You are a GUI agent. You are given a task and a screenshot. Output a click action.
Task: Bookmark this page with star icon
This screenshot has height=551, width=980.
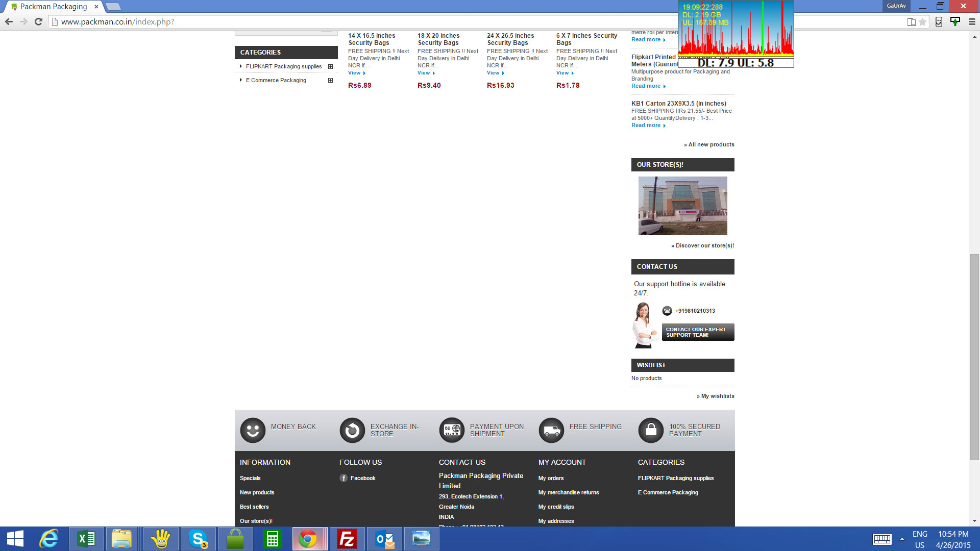tap(922, 22)
